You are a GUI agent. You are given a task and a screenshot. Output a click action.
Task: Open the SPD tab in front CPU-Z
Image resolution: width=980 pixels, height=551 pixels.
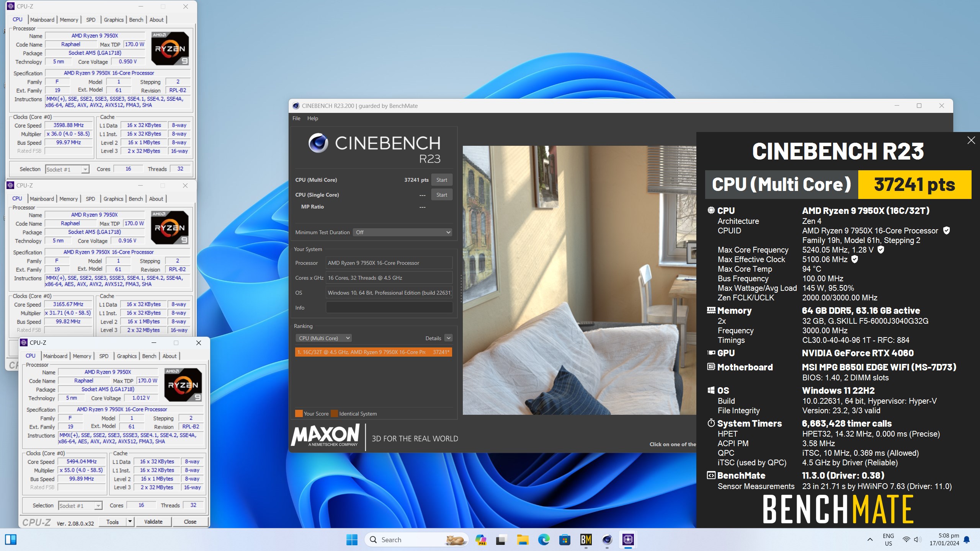pos(104,356)
